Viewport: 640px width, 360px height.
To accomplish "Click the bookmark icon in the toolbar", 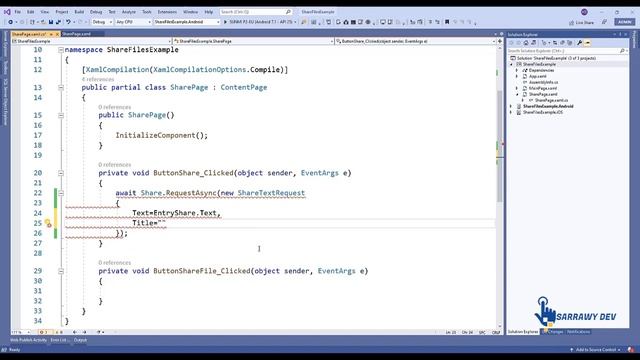I will [x=447, y=22].
